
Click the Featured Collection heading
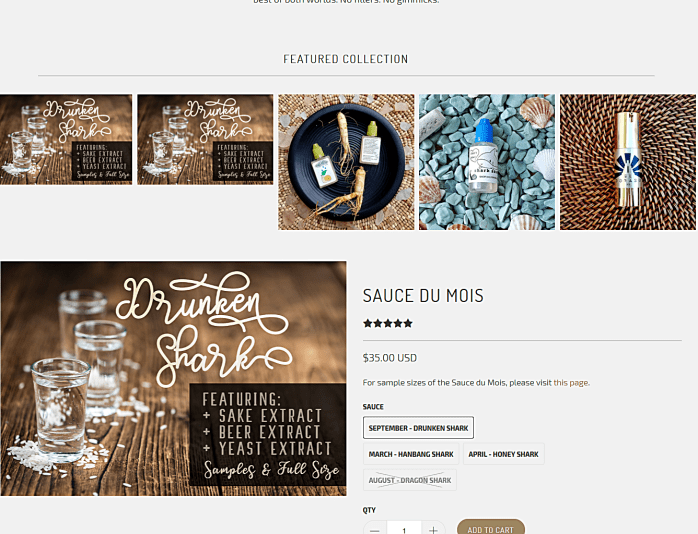346,59
